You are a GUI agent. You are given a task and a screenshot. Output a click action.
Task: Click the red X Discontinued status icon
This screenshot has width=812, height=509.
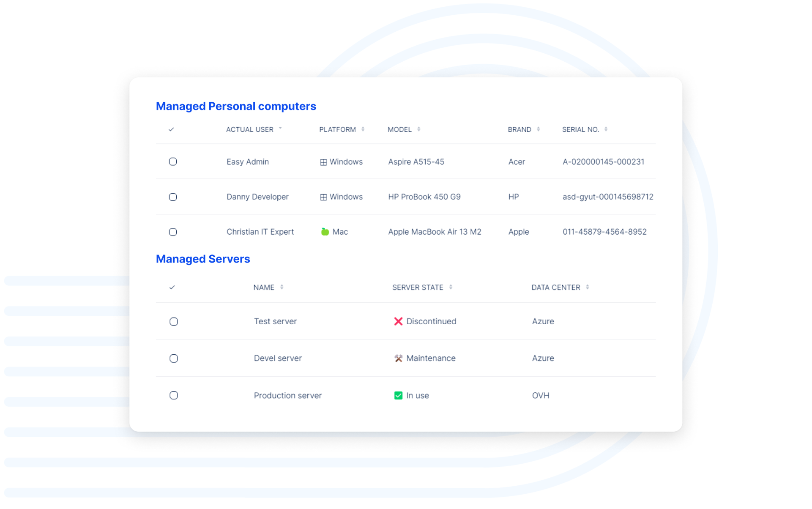point(398,321)
